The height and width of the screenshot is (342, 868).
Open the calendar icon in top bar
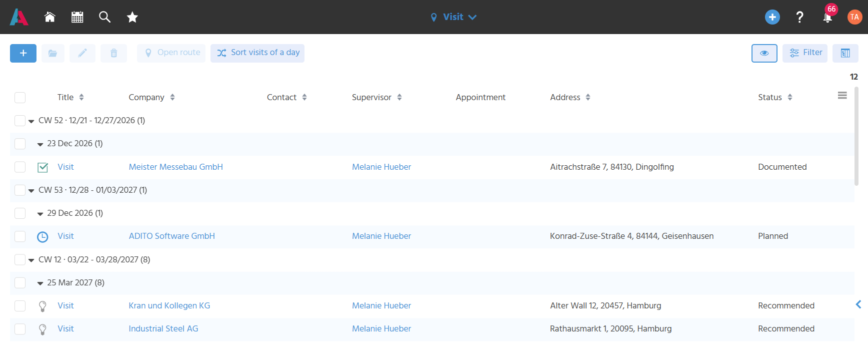(77, 17)
